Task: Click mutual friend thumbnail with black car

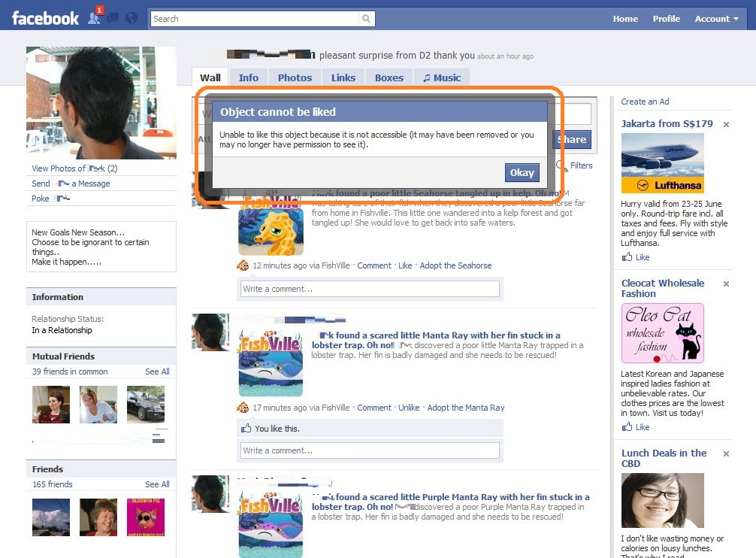Action: pos(146,405)
